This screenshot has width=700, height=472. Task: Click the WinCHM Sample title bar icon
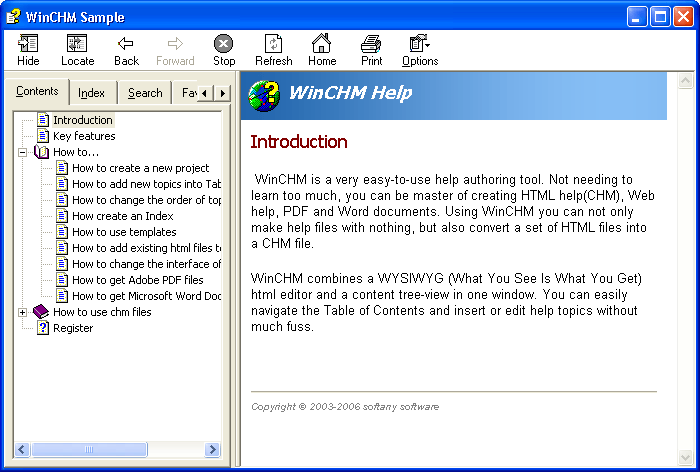[13, 17]
